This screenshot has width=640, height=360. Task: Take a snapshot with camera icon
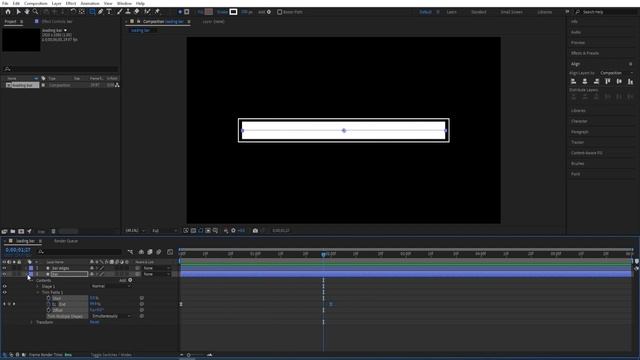(x=255, y=231)
